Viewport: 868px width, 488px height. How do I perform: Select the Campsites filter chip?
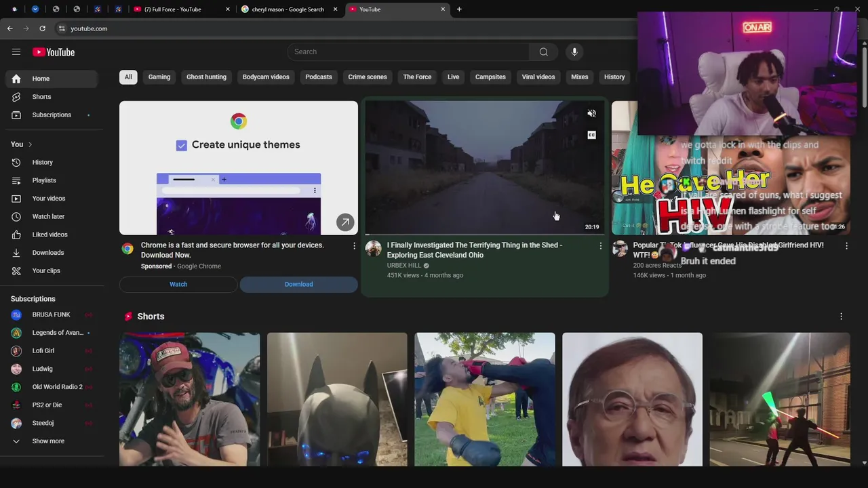coord(490,77)
